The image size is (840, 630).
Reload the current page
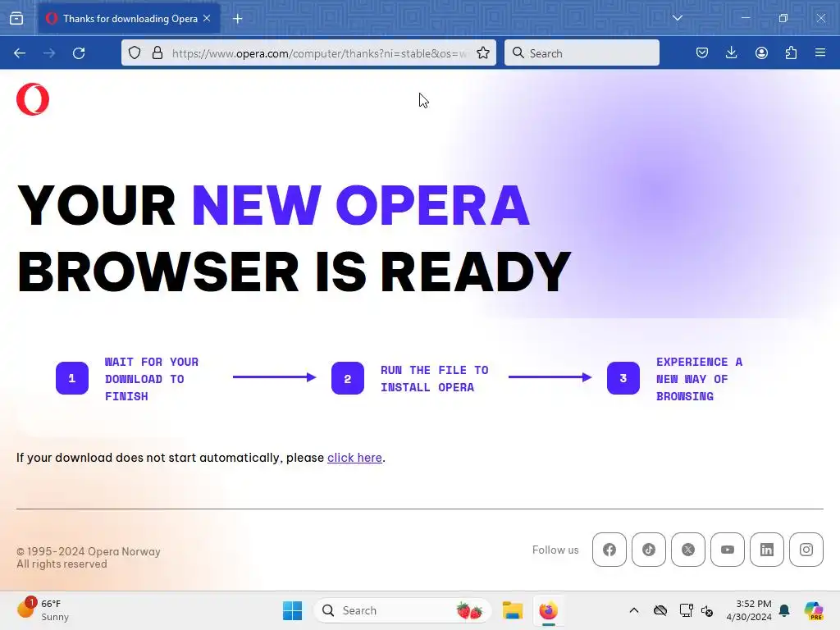[x=79, y=53]
